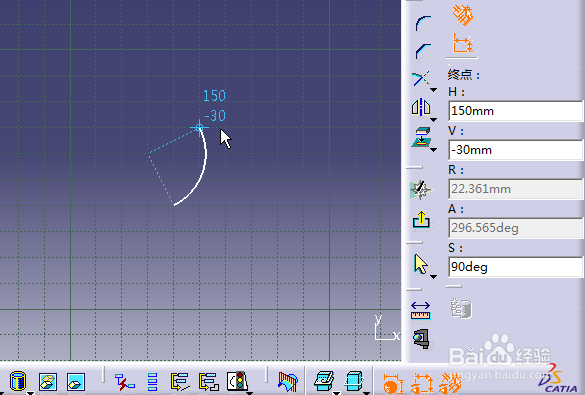
Task: Click the single-box view icon
Action: [76, 382]
